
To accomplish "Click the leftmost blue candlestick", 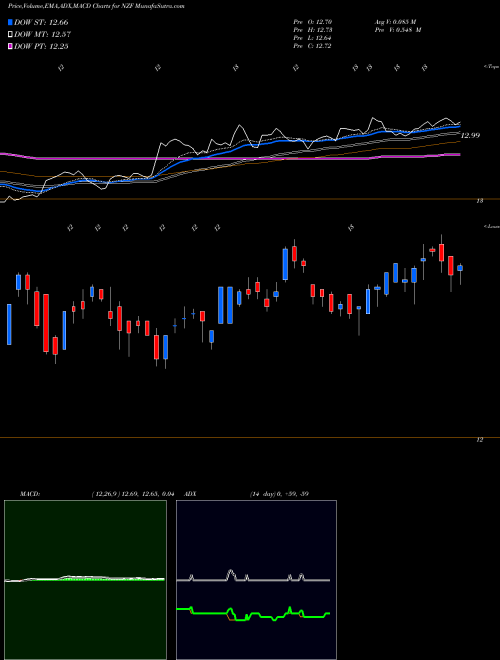I will [9, 325].
